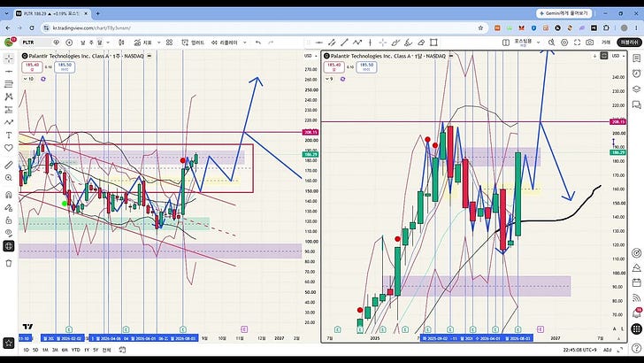Open chart settings gear icon
Viewport: 644px width, 363px height.
(x=564, y=42)
